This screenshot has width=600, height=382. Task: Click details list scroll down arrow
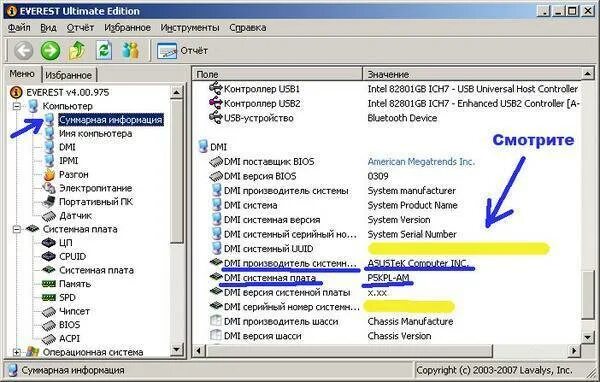click(588, 337)
